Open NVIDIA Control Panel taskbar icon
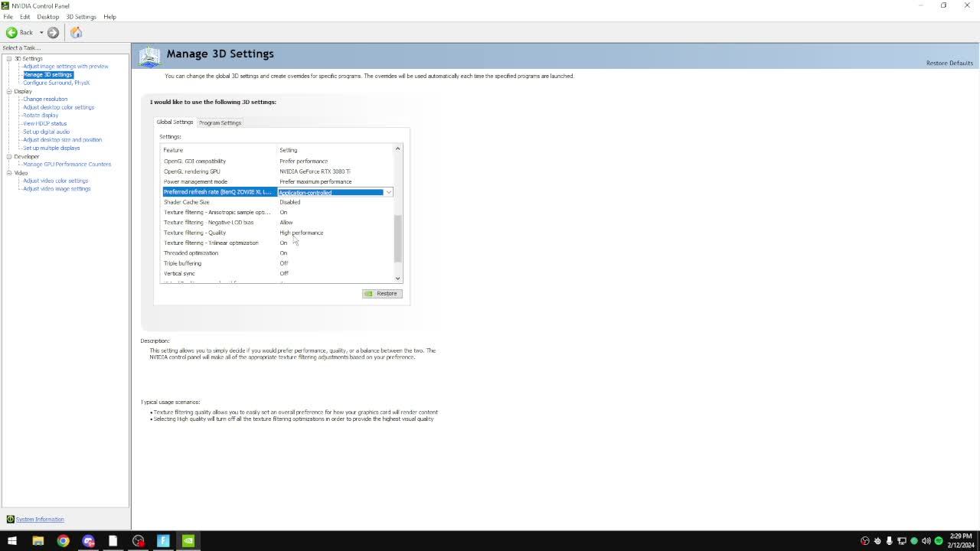The width and height of the screenshot is (980, 551). [x=188, y=541]
